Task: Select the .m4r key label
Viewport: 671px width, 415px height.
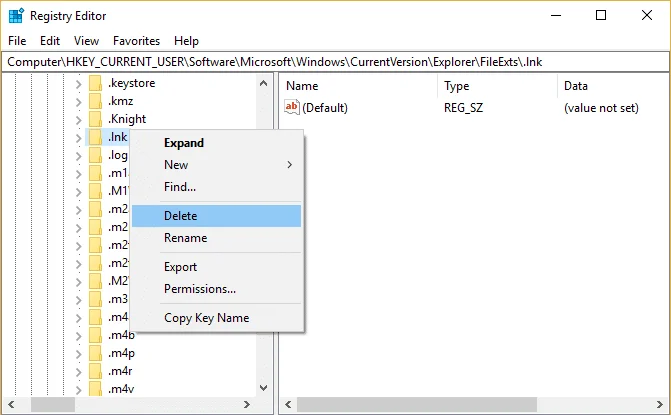Action: point(120,371)
